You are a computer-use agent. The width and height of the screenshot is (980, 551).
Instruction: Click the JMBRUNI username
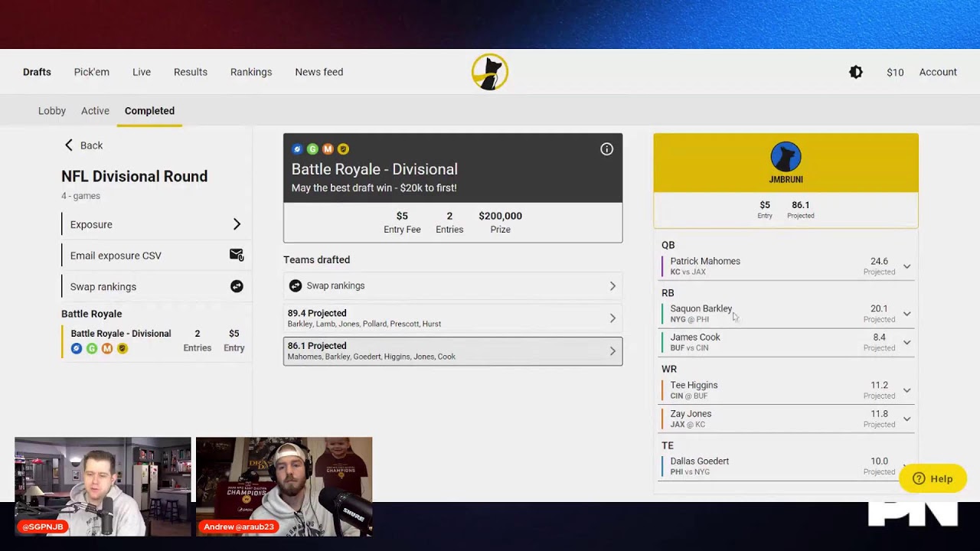(786, 180)
